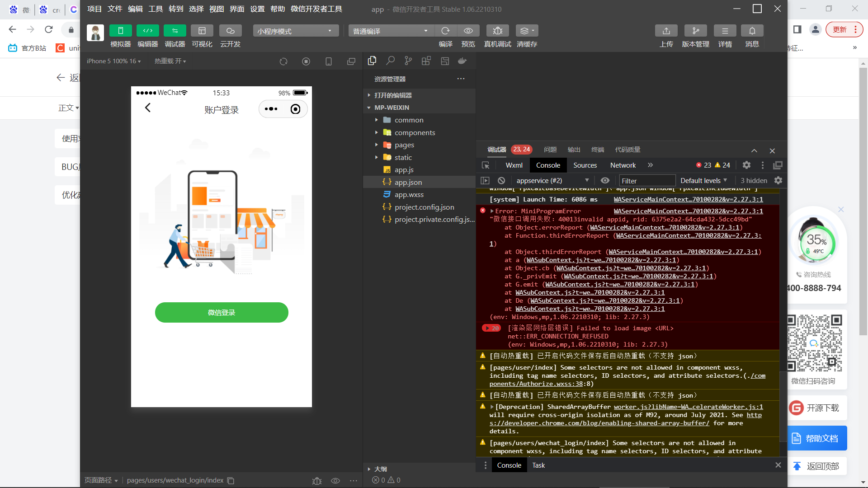Open the Tools menu
Viewport: 868px width, 488px height.
tap(156, 9)
